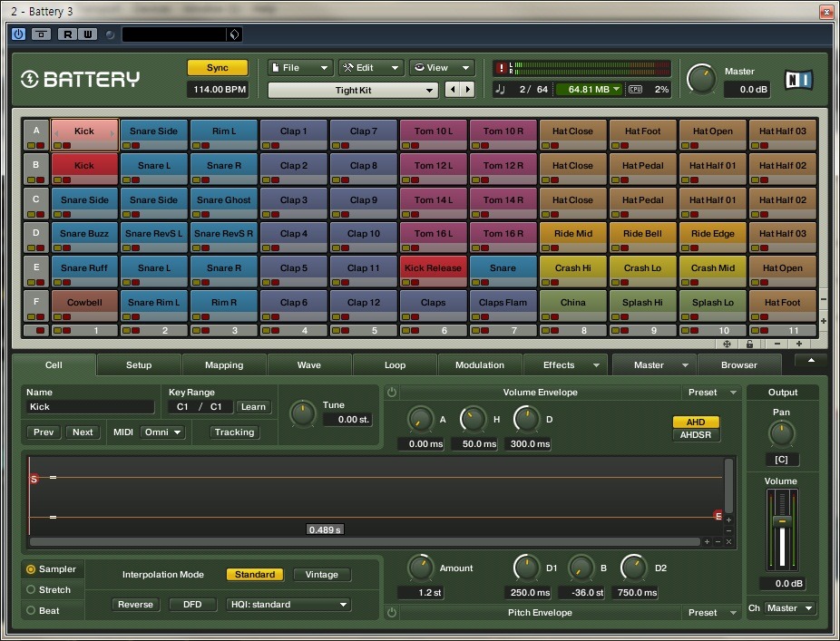Click the red S start marker in waveform

34,479
